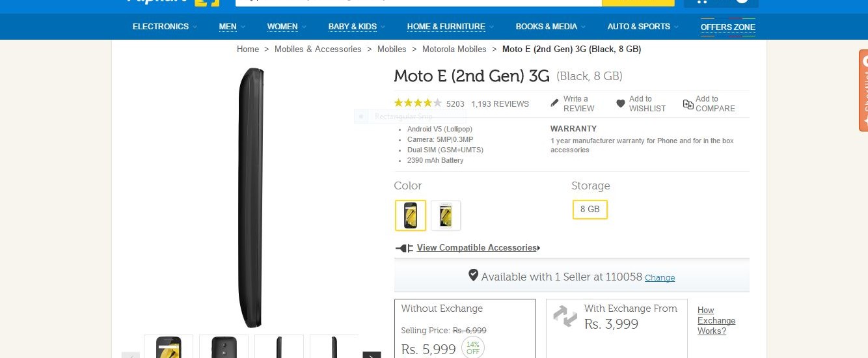Click the Change pincode link

pos(659,278)
